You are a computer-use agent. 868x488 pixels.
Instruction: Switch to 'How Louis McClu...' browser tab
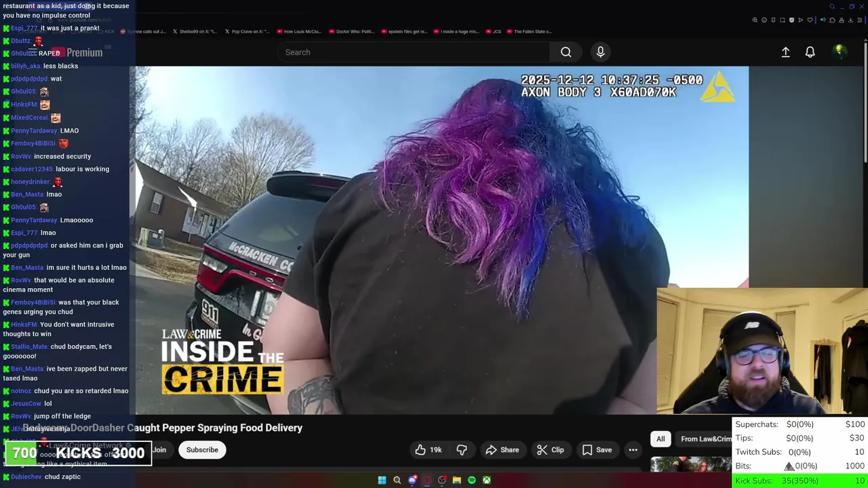299,31
